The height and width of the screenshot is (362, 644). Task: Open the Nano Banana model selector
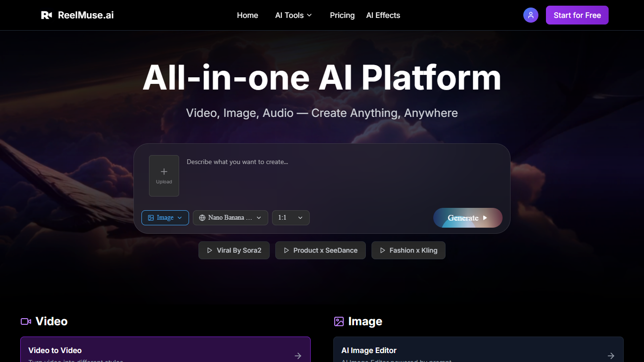pyautogui.click(x=230, y=217)
